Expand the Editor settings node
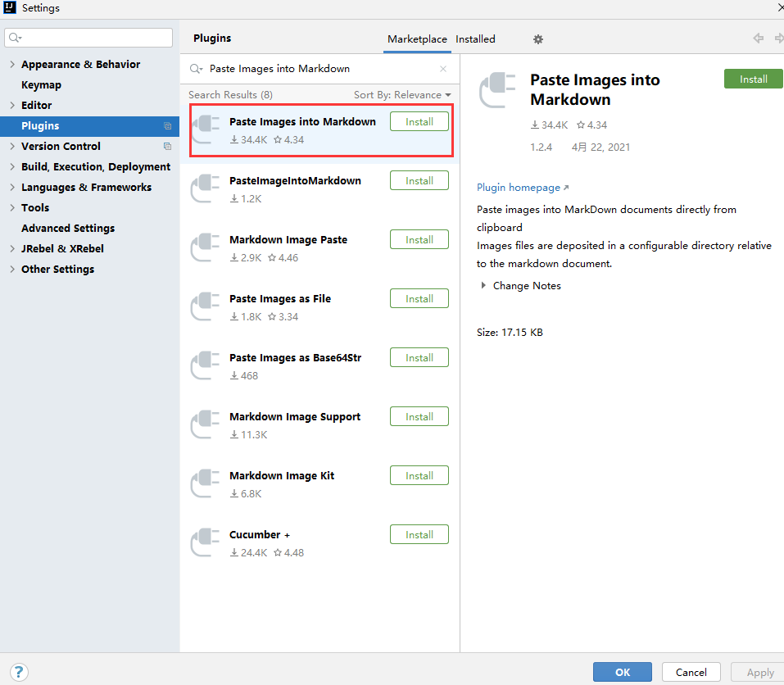This screenshot has height=685, width=784. 12,106
